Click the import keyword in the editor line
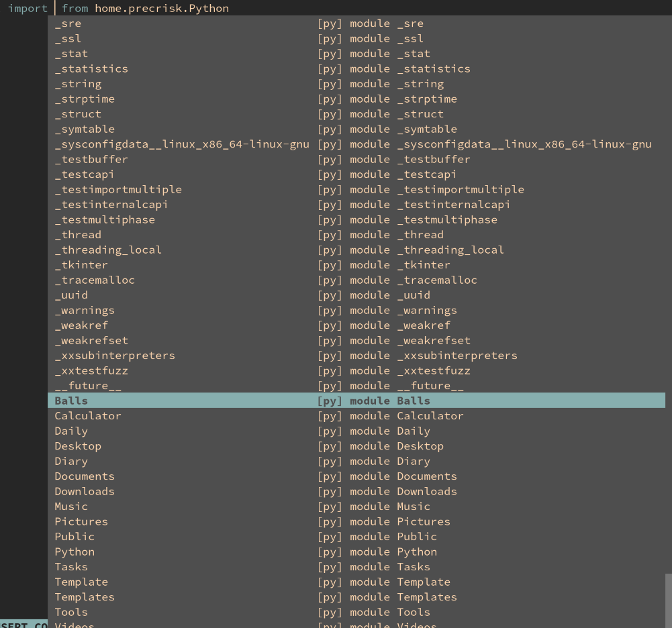672x628 pixels. [x=28, y=8]
